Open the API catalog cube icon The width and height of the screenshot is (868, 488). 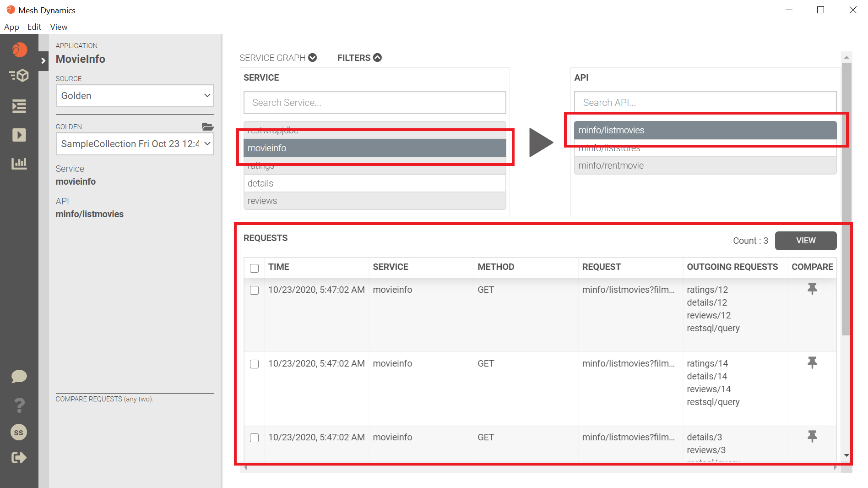(19, 76)
